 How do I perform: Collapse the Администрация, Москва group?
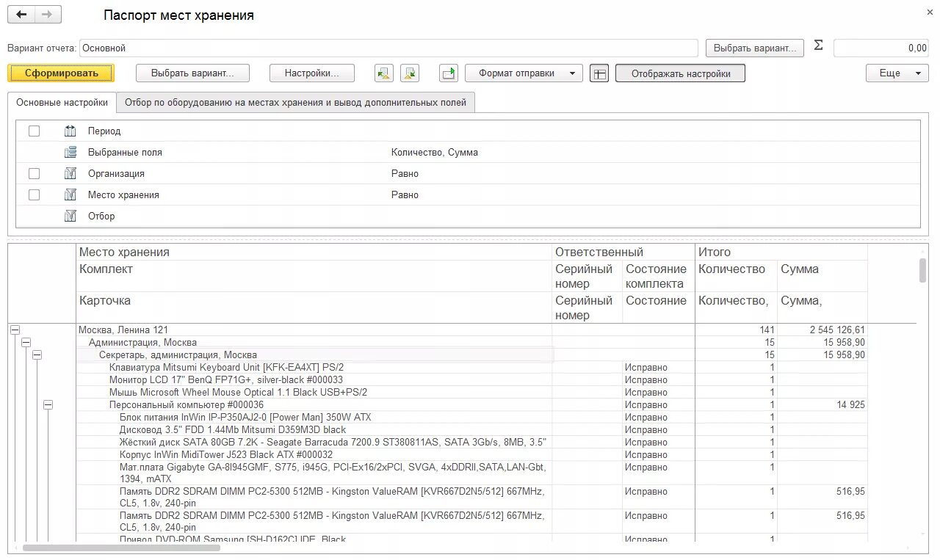coord(26,343)
